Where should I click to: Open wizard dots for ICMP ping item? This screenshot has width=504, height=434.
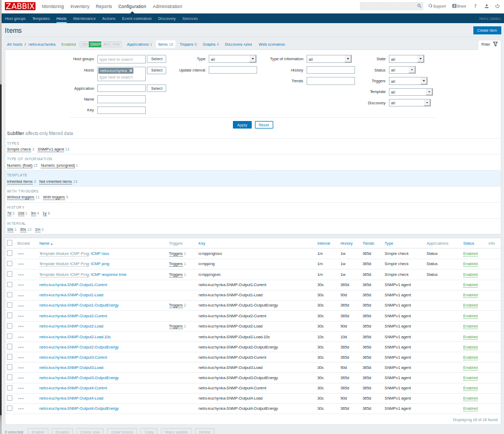point(21,264)
